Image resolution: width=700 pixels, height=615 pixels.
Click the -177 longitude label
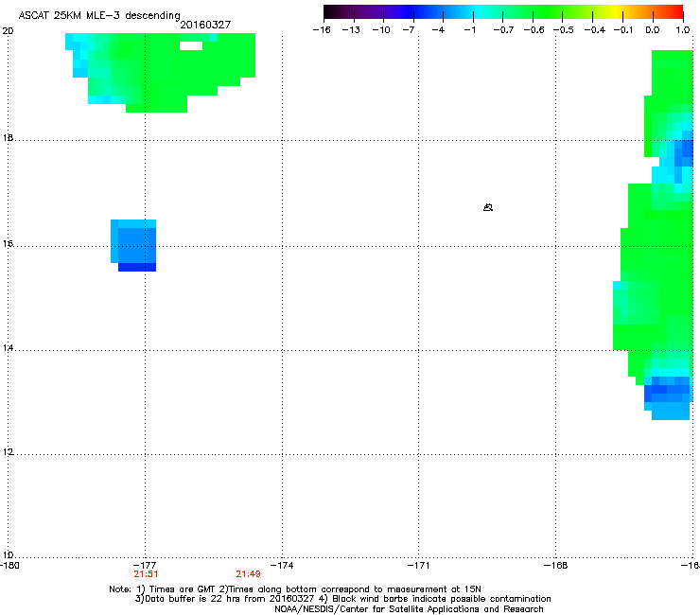coord(145,566)
